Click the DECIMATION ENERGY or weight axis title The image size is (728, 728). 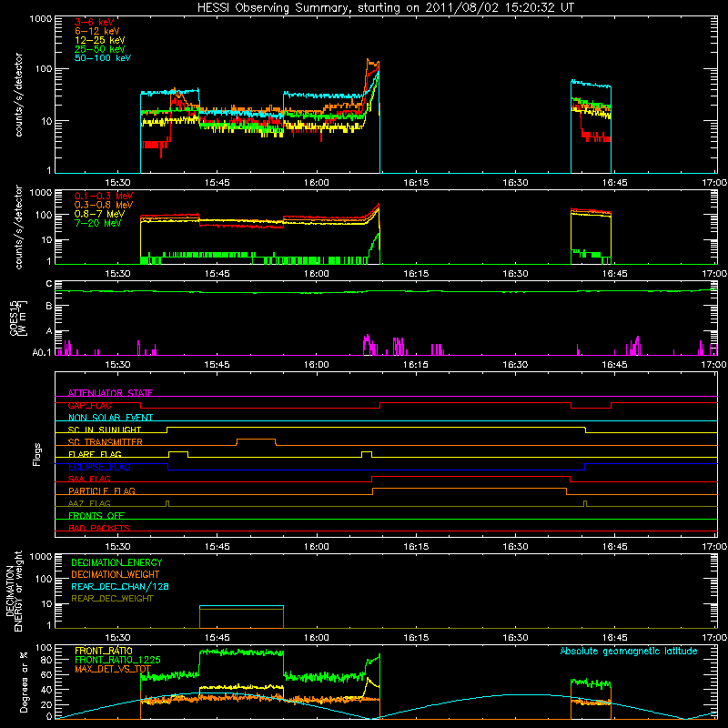point(14,591)
